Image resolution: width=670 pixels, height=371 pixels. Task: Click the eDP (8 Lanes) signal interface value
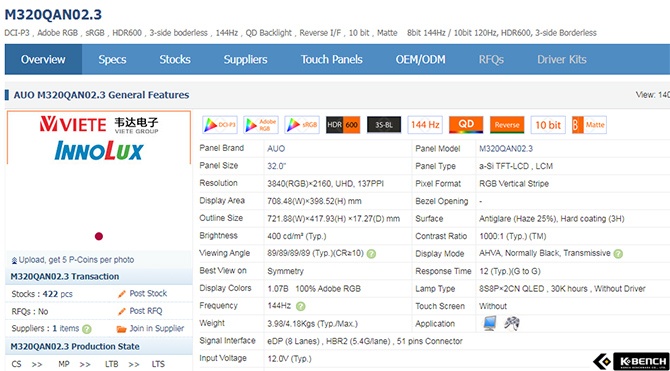(x=365, y=342)
